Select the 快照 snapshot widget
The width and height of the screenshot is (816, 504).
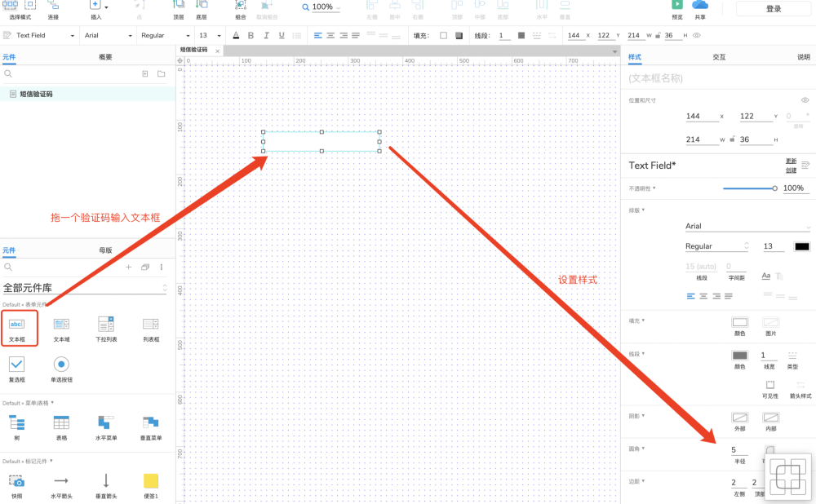tap(16, 486)
